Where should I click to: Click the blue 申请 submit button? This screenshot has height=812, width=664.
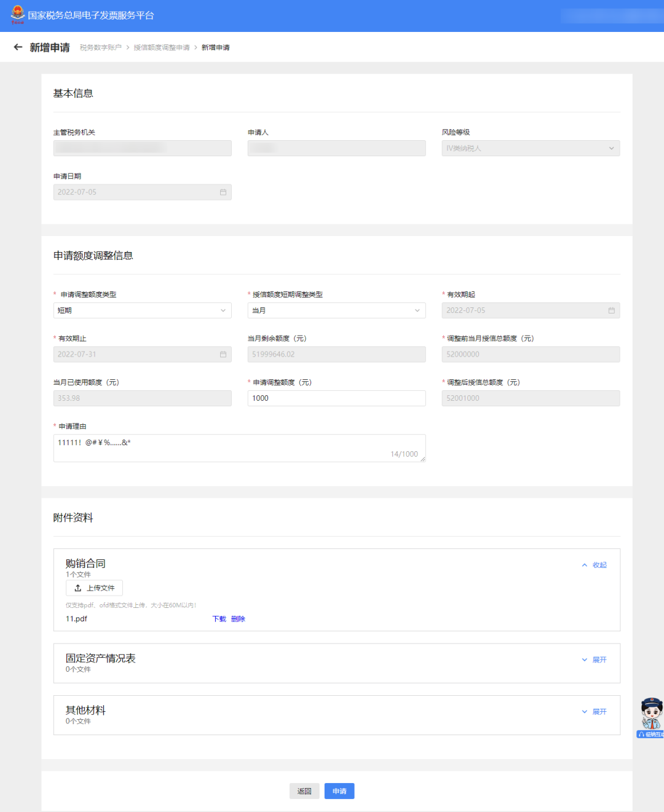(339, 791)
